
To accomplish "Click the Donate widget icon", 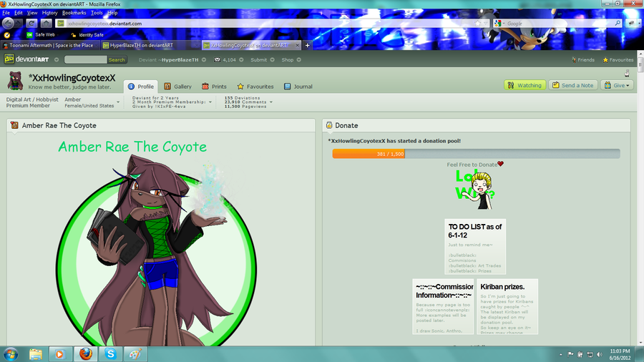I will 329,125.
